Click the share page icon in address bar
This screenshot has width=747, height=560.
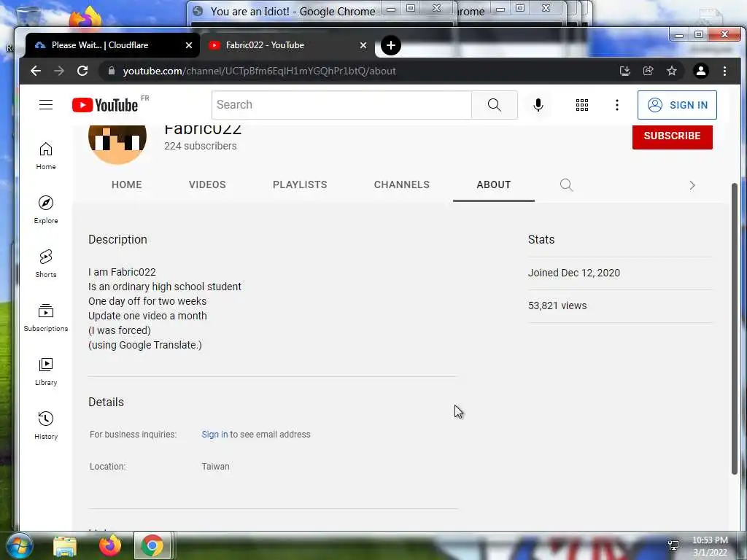649,71
